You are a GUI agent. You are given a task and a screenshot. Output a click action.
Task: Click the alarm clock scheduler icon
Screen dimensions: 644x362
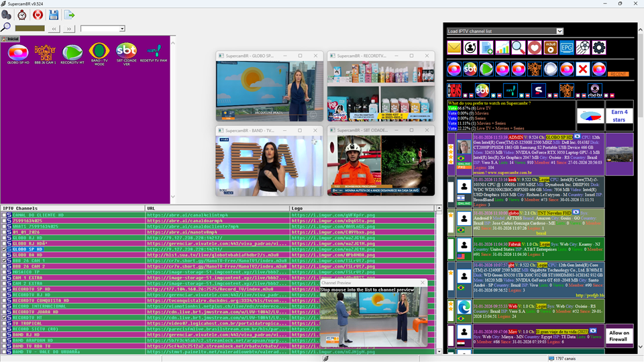tap(22, 14)
